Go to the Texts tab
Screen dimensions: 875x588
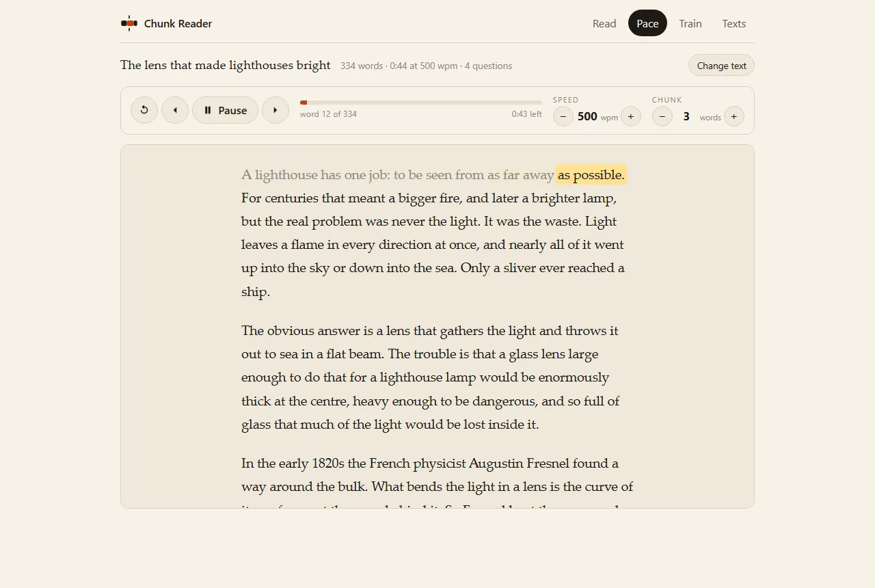pyautogui.click(x=734, y=23)
